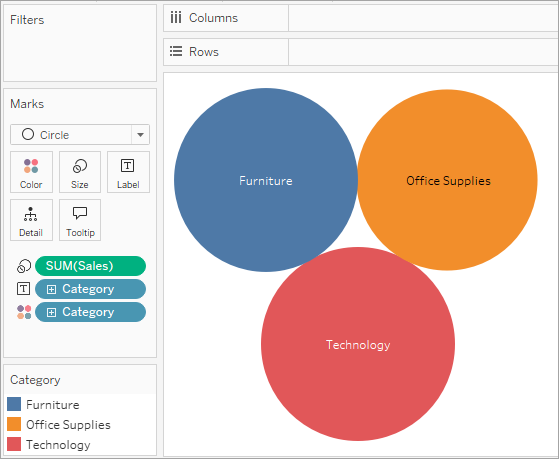Open the Label card in Marks
559x459 pixels.
click(128, 172)
